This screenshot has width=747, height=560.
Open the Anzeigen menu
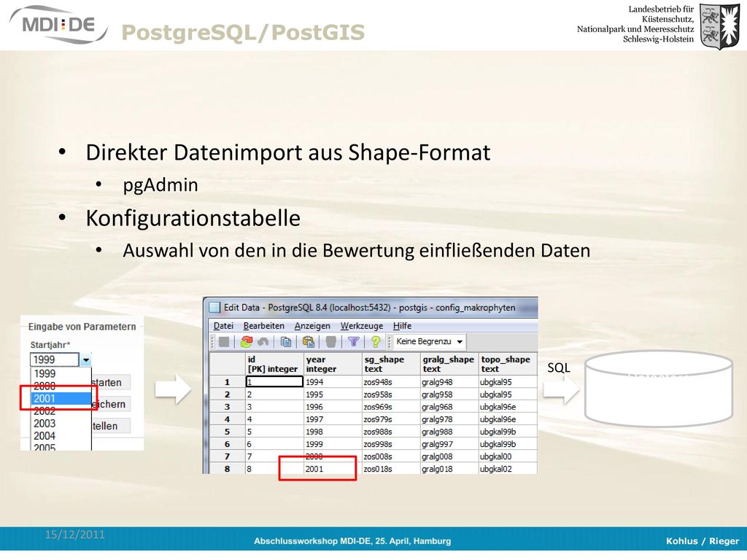tap(312, 326)
